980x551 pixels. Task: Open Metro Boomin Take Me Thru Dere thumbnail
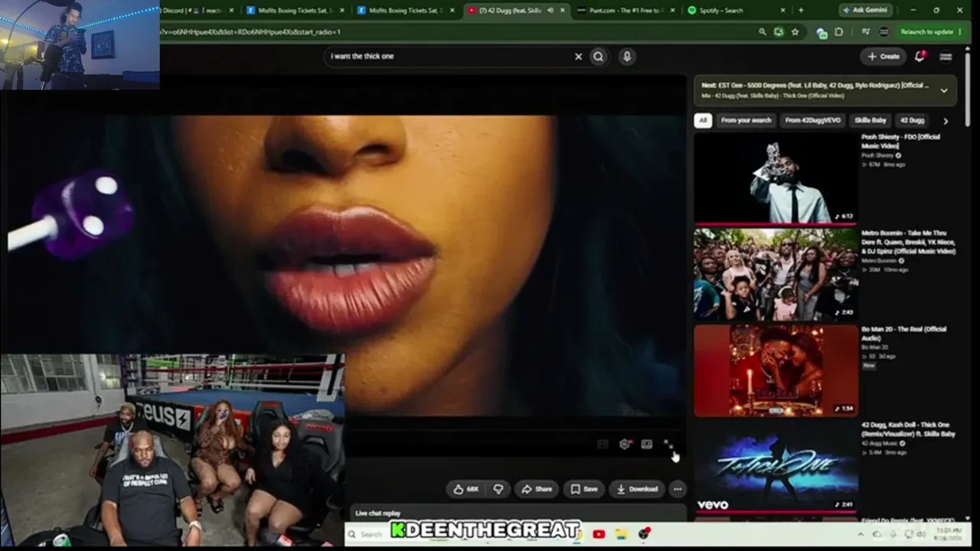click(x=776, y=275)
